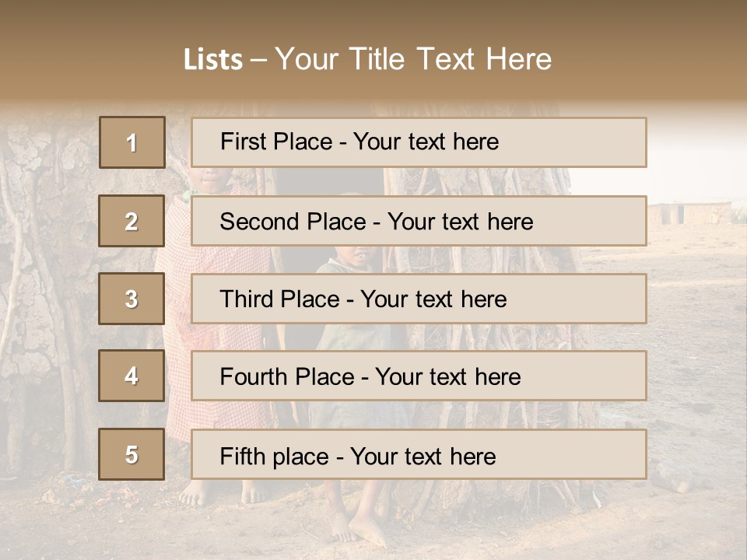Click the Fourth Place text bar
Image resolution: width=747 pixels, height=560 pixels.
(419, 376)
